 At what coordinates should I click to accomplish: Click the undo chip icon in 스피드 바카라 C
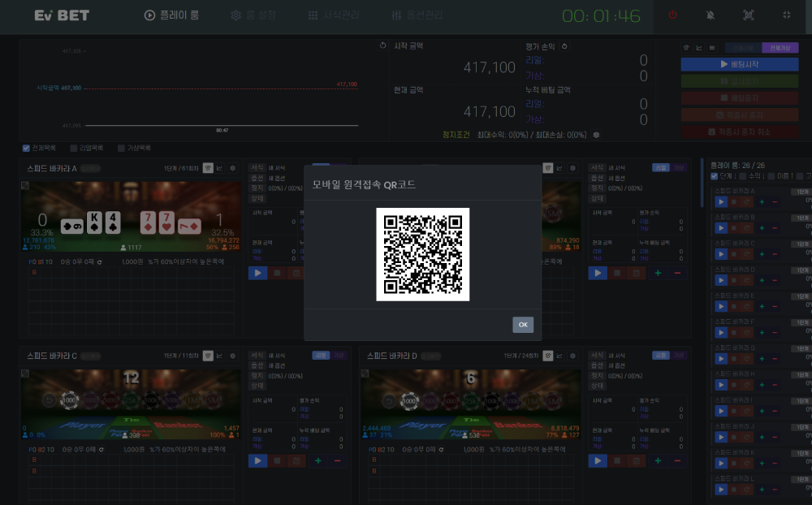click(50, 400)
